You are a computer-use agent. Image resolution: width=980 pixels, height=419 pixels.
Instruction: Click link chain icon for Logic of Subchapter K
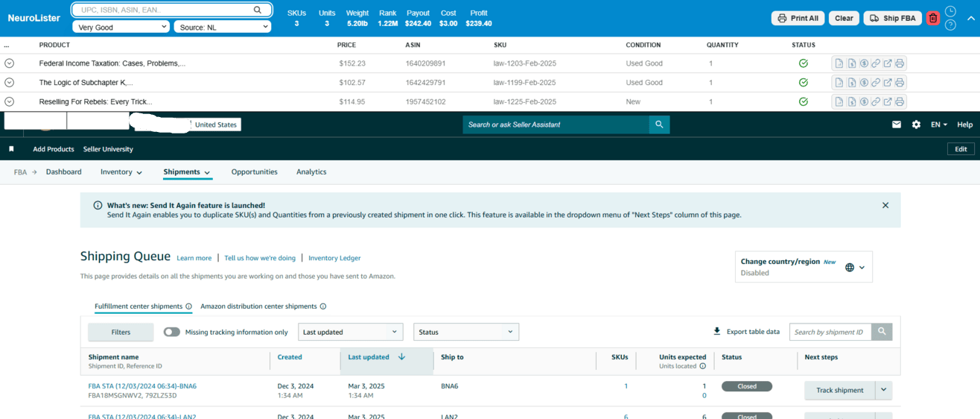click(x=876, y=83)
